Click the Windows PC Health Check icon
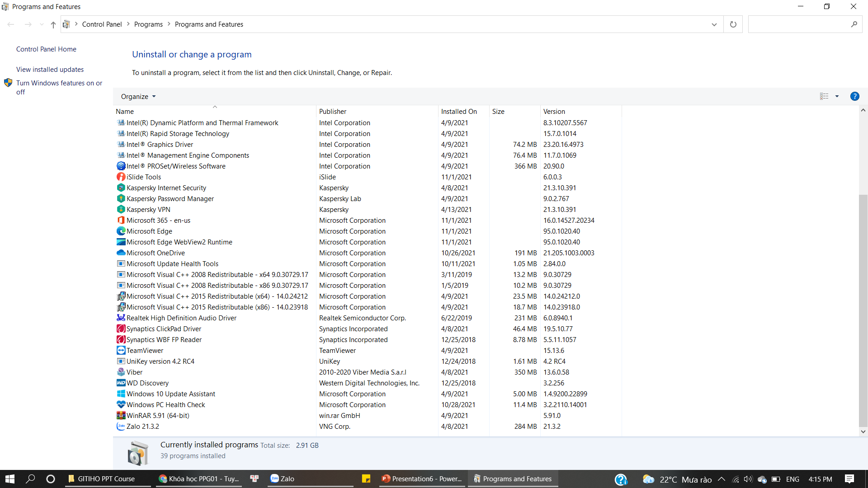 click(x=121, y=404)
